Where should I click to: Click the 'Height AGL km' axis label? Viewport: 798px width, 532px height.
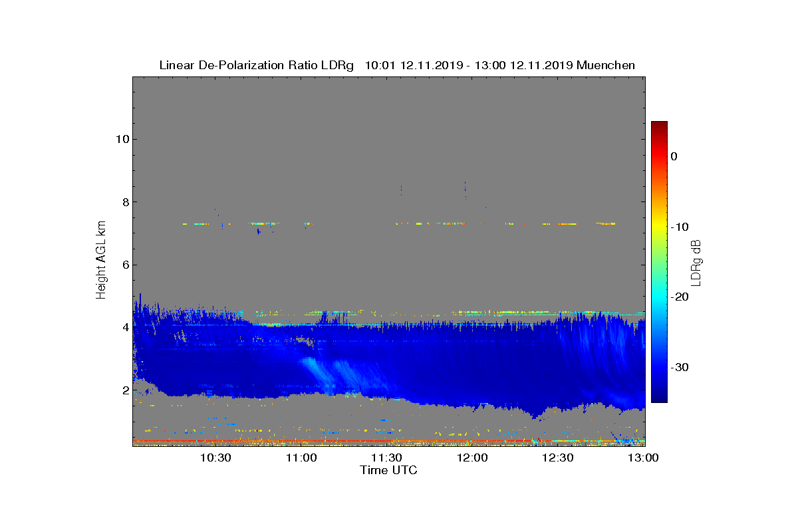101,261
